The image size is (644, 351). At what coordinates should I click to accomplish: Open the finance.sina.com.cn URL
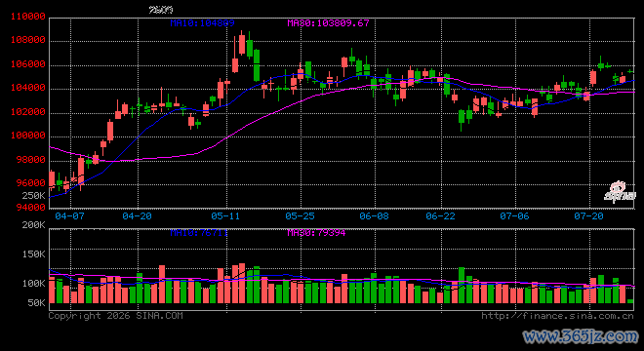point(557,316)
